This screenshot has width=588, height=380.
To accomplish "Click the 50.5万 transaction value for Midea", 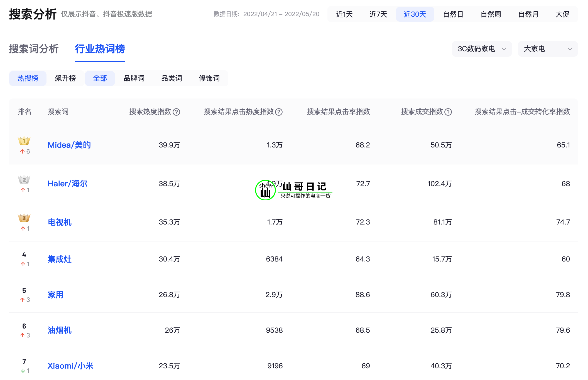I will coord(441,145).
